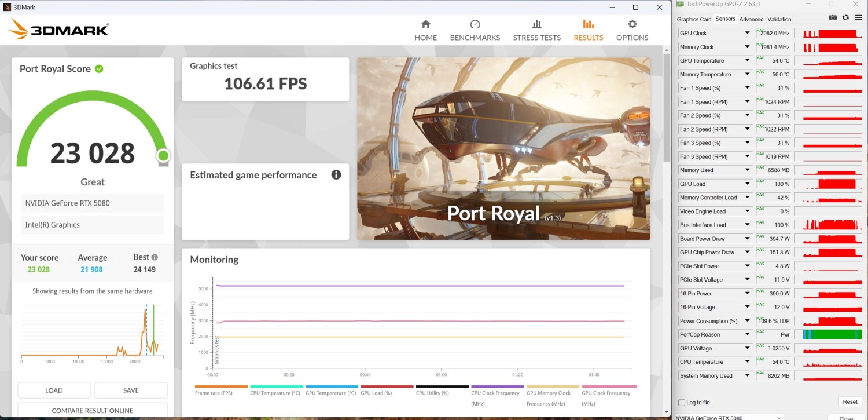
Task: Click the GPU-Z refresh icon
Action: click(x=845, y=18)
